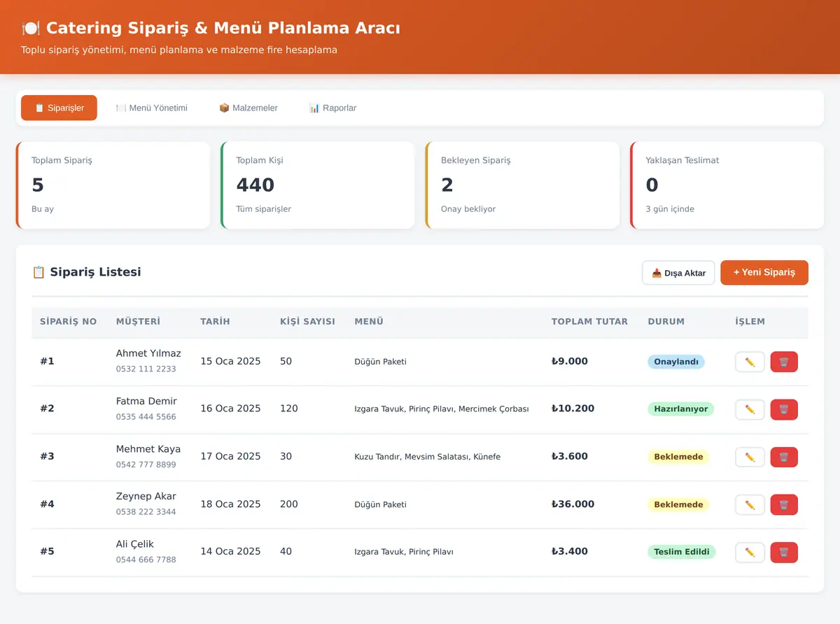Screen dimensions: 840x624
Task: Select customer name Ahmet Yılmaz
Action: pyautogui.click(x=148, y=353)
